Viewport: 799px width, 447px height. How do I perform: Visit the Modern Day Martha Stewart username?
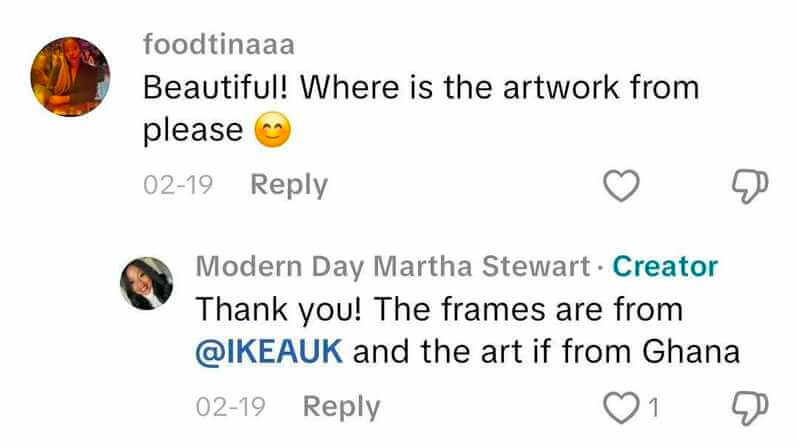point(390,266)
